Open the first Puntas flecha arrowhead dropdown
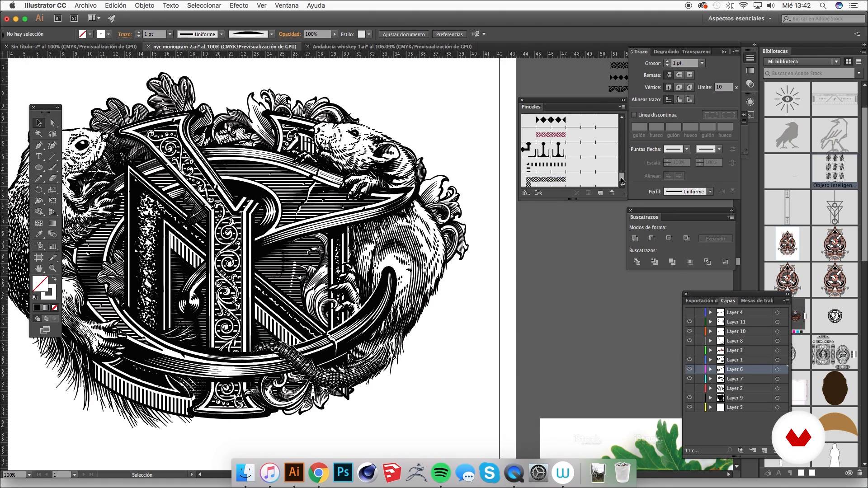Viewport: 868px width, 488px height. (686, 149)
